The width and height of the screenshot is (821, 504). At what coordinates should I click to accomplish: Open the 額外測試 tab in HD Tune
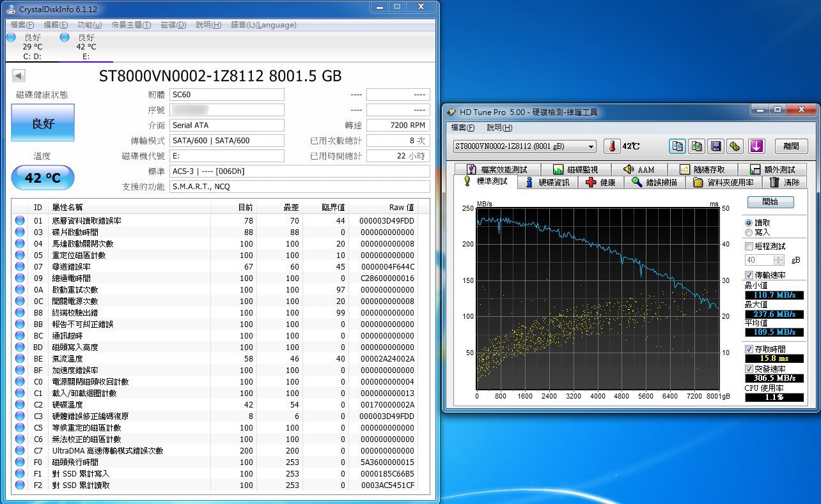(x=773, y=169)
